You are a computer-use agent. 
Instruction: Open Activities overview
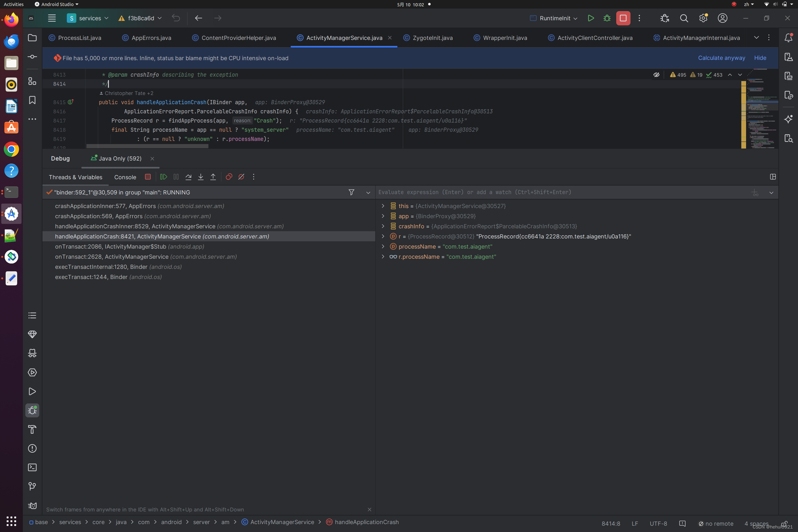(x=14, y=4)
